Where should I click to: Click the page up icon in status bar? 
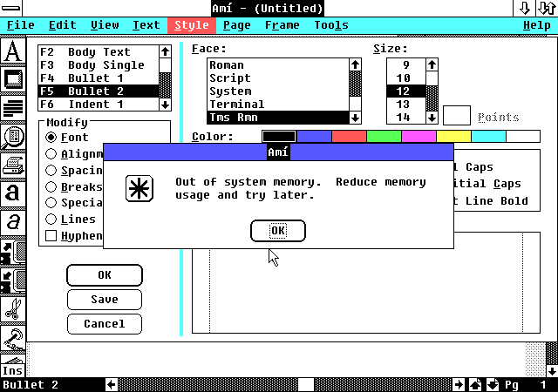[x=476, y=384]
